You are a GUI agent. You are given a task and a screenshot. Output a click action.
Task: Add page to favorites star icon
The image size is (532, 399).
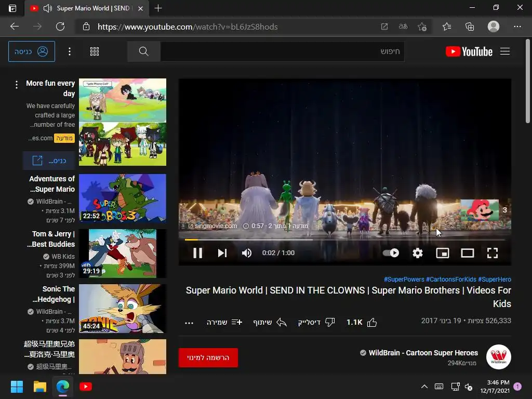point(422,26)
